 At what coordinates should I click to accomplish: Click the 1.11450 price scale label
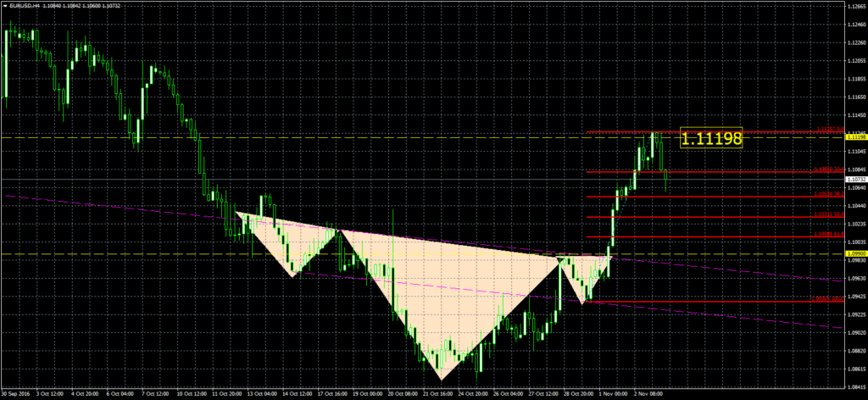coord(854,114)
